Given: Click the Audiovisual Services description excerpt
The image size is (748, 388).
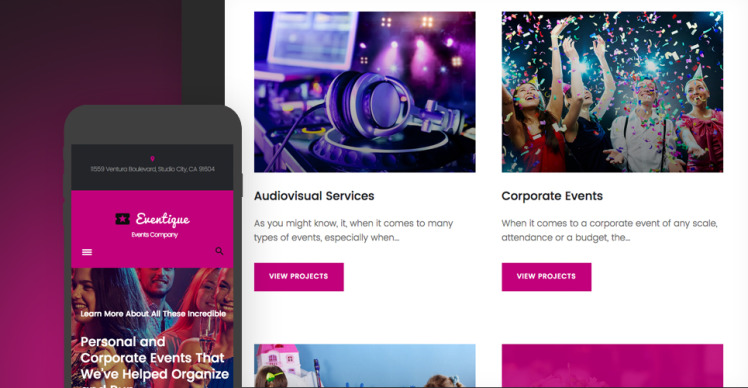Looking at the screenshot, I should click(353, 231).
